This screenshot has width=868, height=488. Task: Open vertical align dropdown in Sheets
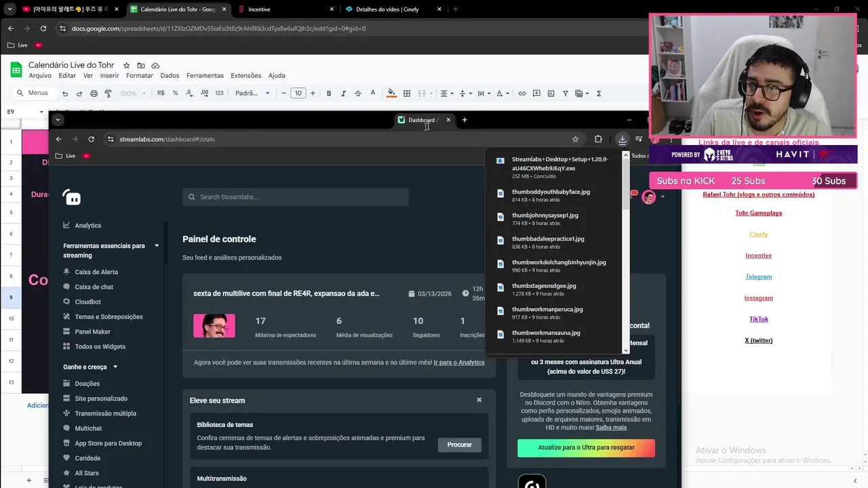[465, 94]
